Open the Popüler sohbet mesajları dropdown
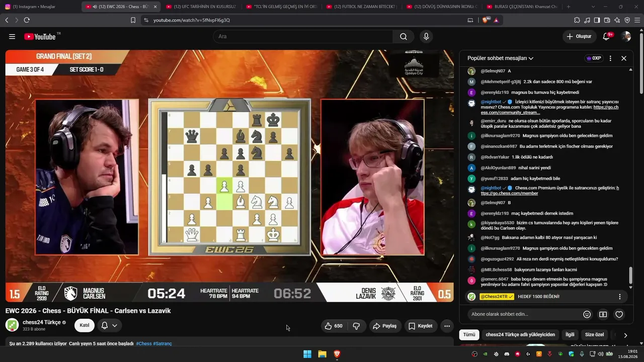This screenshot has height=362, width=644. 500,58
